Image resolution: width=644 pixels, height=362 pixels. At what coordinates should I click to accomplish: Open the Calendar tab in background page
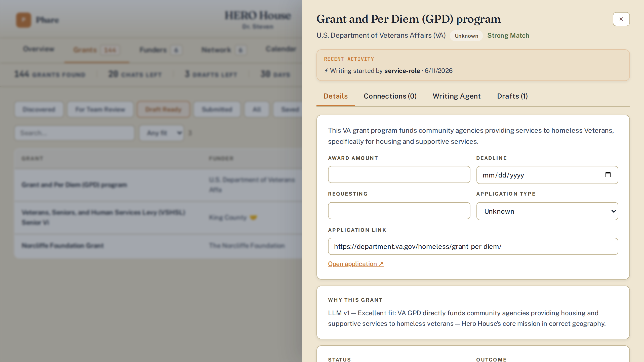[281, 49]
